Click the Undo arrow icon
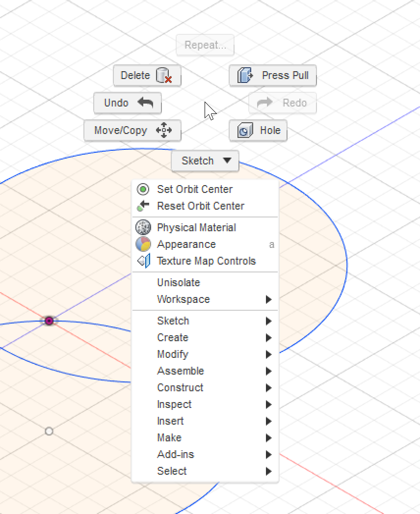The image size is (420, 514). [x=145, y=103]
